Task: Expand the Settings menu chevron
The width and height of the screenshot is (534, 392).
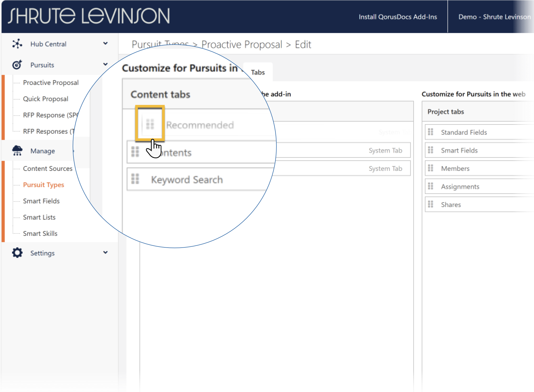Action: (105, 253)
